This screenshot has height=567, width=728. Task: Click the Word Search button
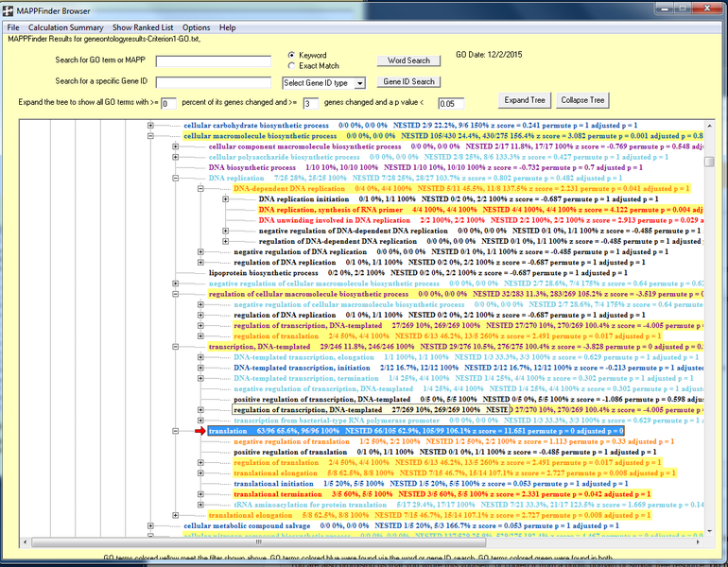408,60
